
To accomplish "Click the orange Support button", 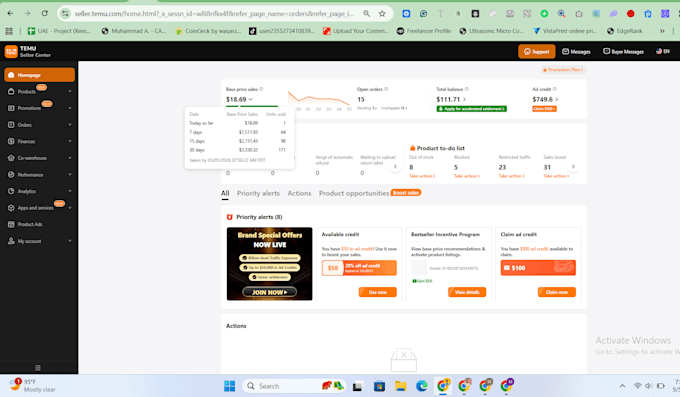I will 536,52.
